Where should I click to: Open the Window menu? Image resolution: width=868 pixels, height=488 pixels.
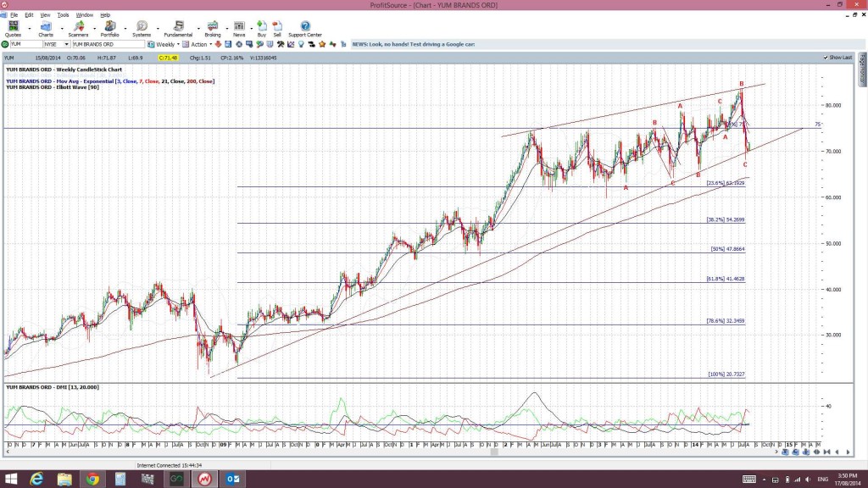click(84, 15)
